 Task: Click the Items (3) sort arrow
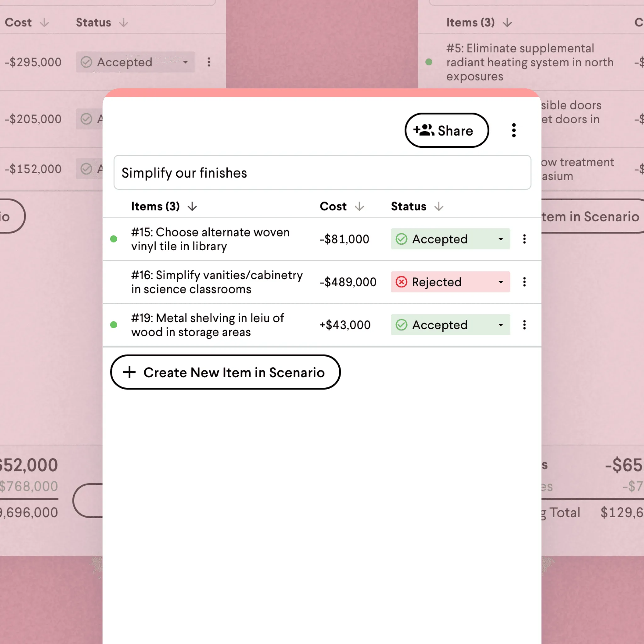click(x=193, y=206)
